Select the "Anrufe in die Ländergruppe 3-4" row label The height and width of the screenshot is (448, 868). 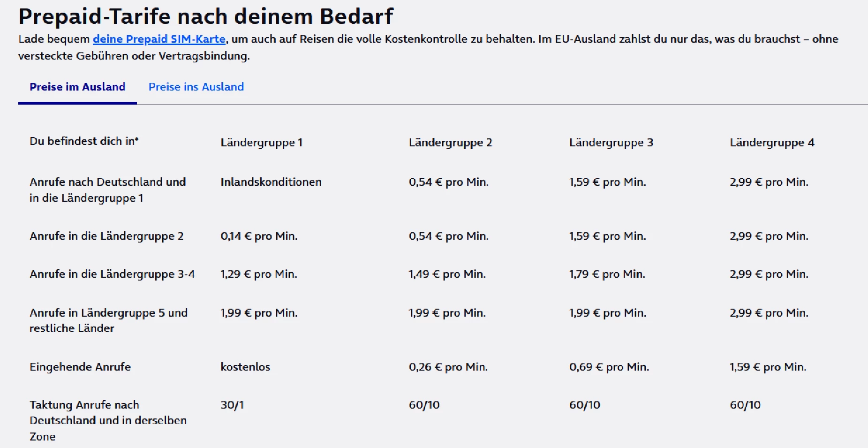pyautogui.click(x=112, y=274)
